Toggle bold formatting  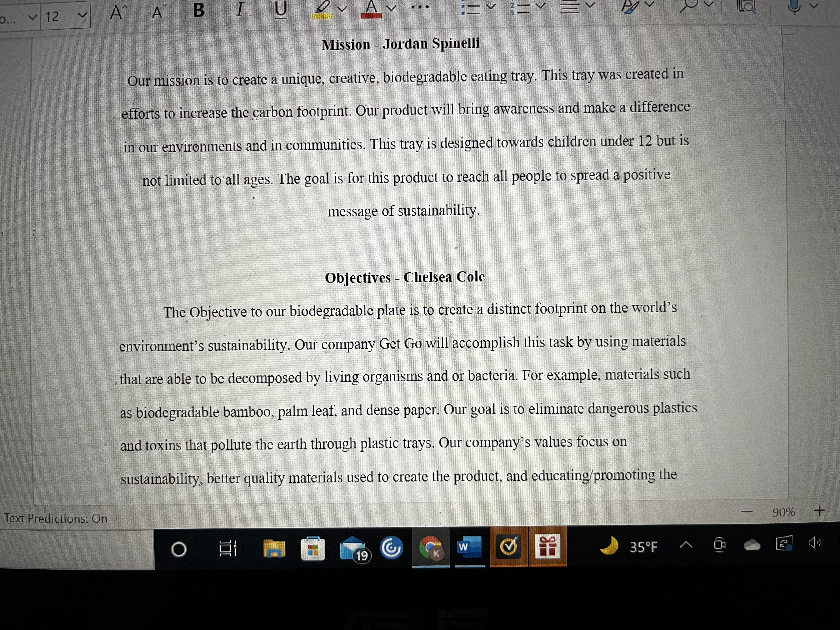coord(199,10)
